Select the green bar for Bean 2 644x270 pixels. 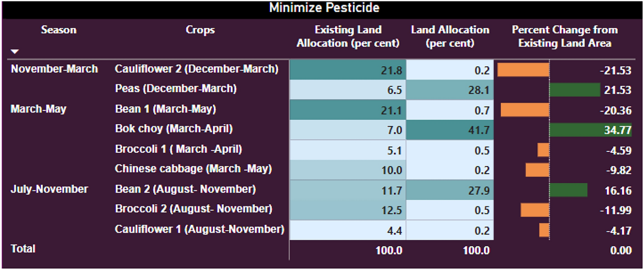(568, 190)
